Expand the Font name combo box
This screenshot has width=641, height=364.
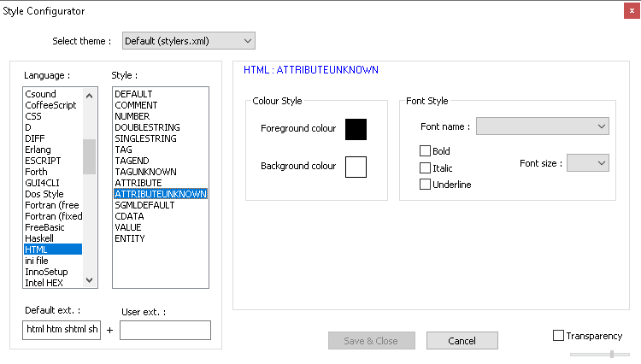pyautogui.click(x=542, y=126)
